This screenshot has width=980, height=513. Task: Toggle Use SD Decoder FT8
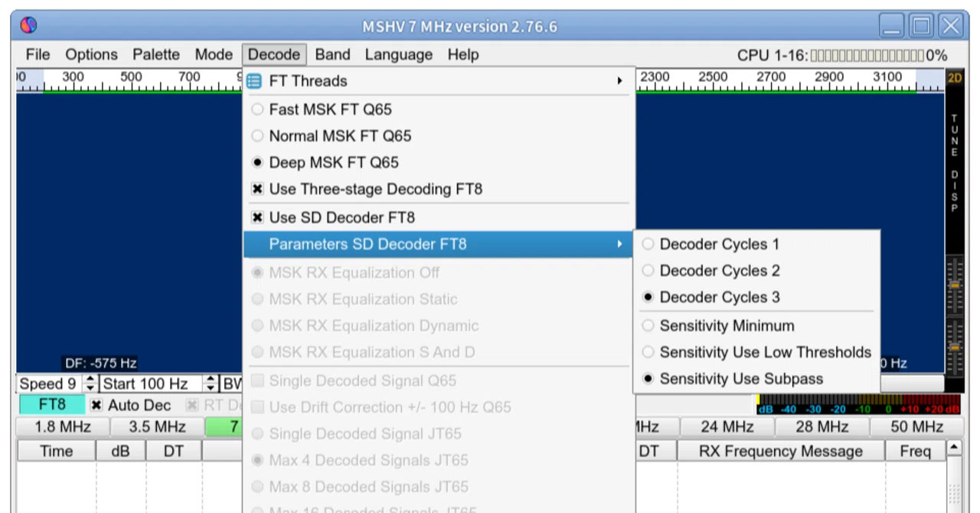point(438,217)
